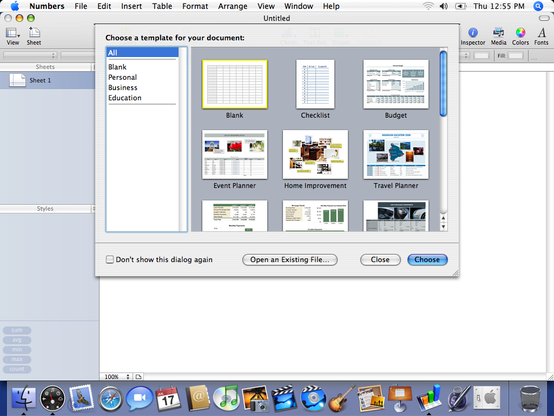554x416 pixels.
Task: Select the Checklist template thumbnail
Action: pos(315,84)
